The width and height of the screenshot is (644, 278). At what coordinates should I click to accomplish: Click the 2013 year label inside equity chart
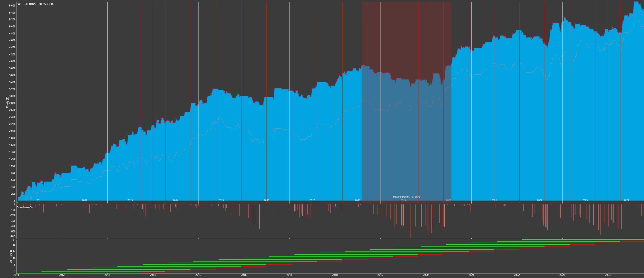[x=130, y=200]
